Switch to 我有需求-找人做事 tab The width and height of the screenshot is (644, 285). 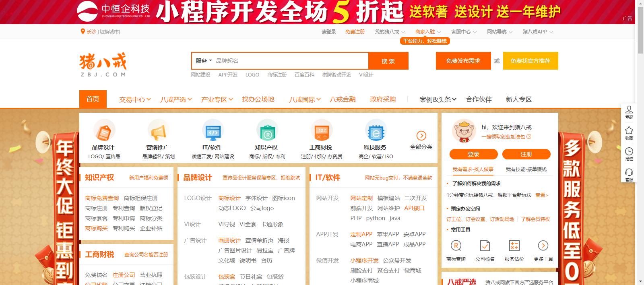click(473, 169)
